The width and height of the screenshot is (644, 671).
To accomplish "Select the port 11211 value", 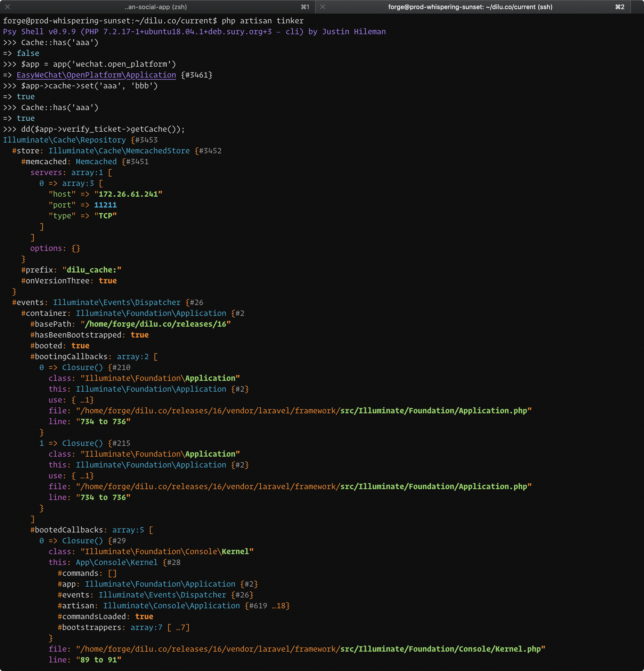I will [x=105, y=205].
